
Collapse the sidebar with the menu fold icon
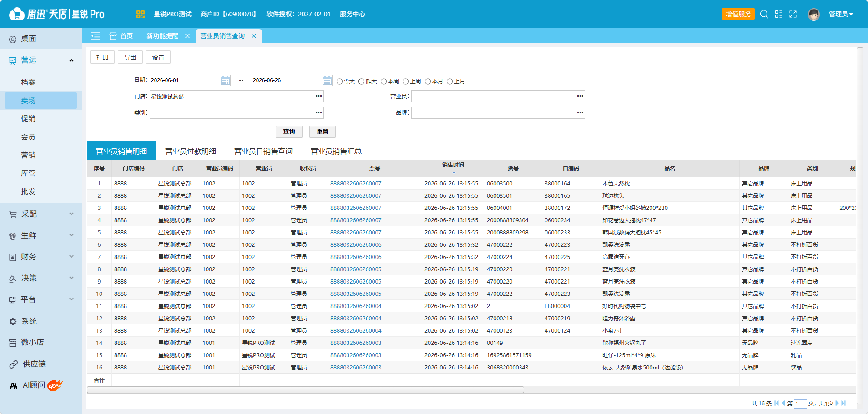point(96,36)
